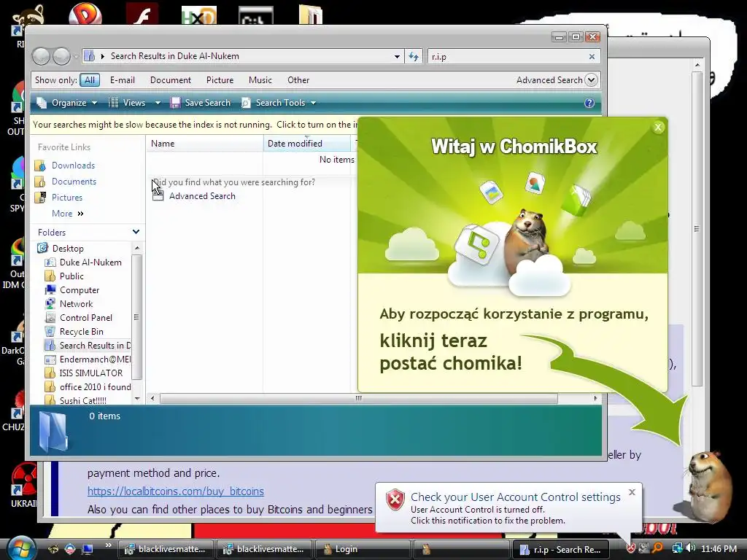Click the UKRAI desktop shortcut icon
Screen dimensions: 747x560
click(23, 480)
